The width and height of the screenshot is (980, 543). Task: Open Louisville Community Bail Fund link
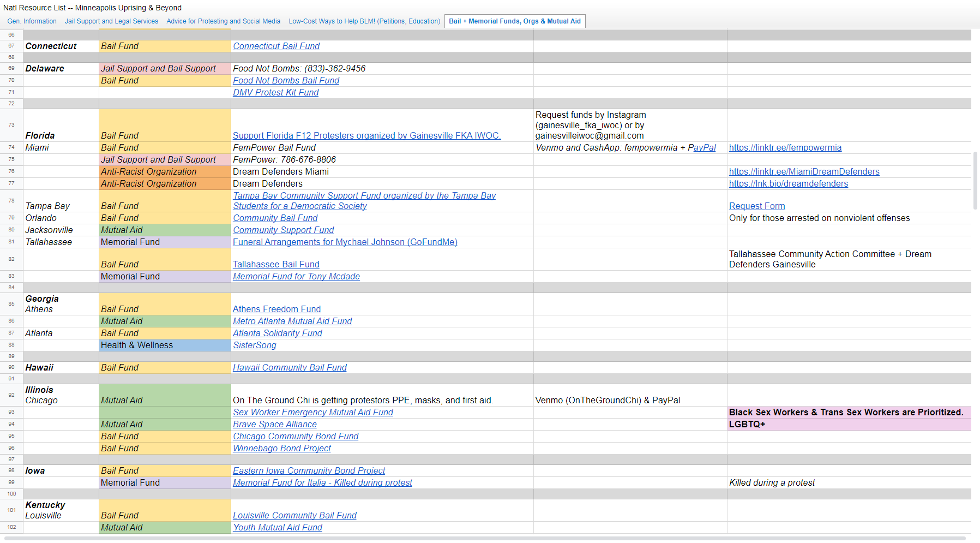pos(295,516)
